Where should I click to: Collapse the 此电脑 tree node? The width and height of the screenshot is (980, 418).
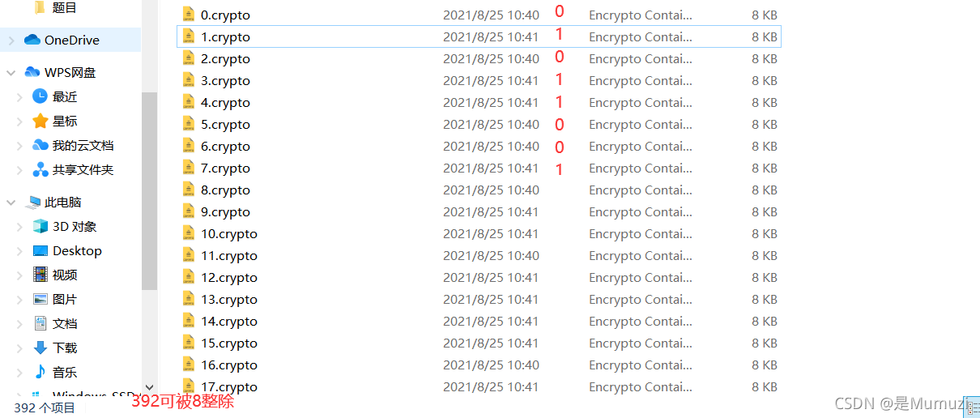coord(11,202)
